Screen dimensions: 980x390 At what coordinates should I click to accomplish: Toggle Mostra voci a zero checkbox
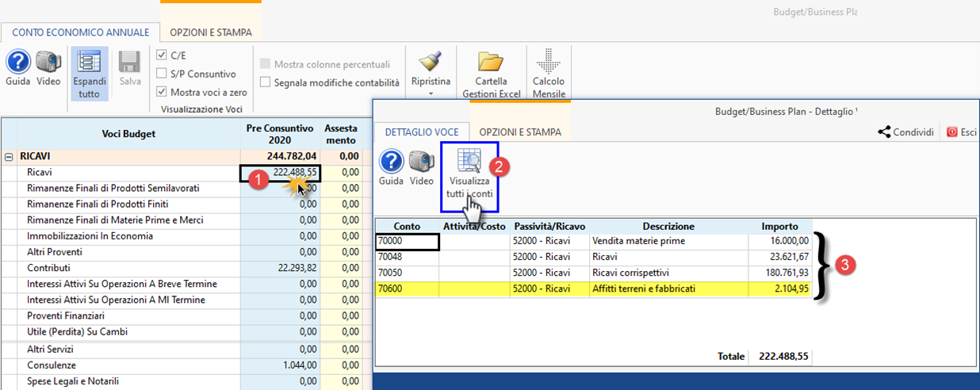pyautogui.click(x=162, y=92)
